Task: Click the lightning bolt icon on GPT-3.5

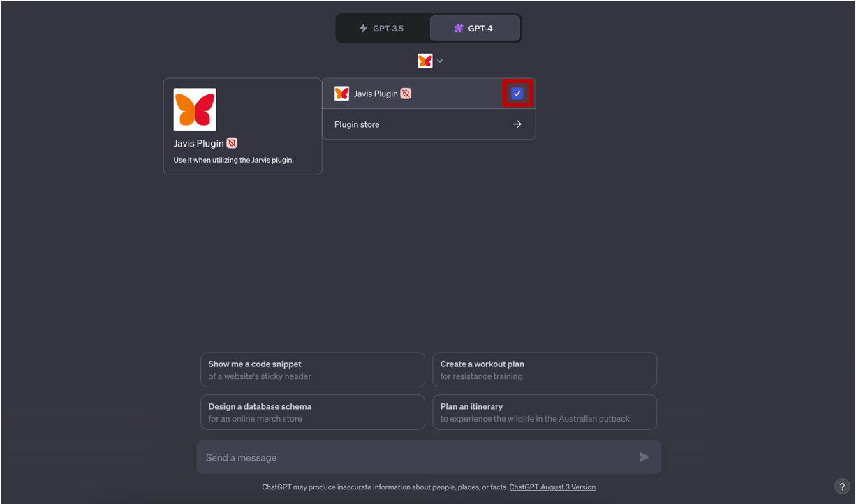Action: pyautogui.click(x=363, y=29)
